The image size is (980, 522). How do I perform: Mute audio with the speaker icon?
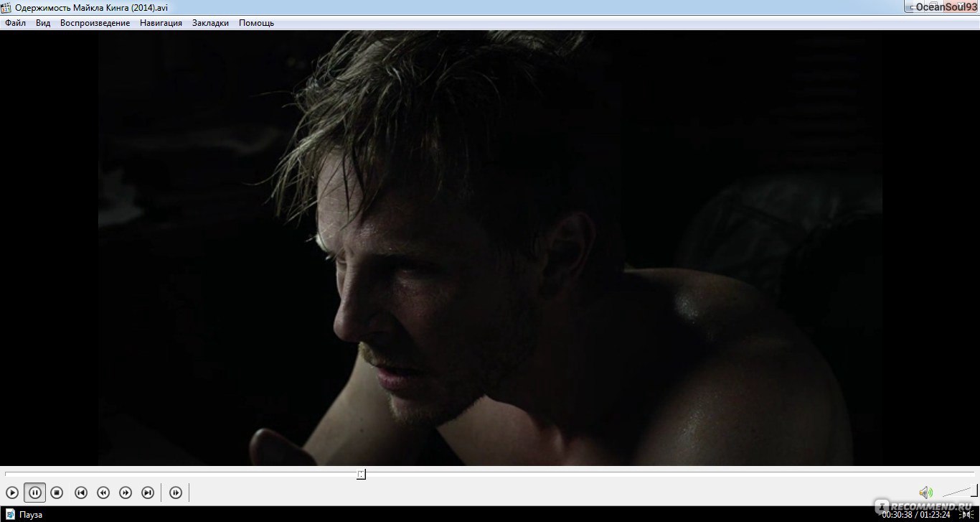point(925,493)
